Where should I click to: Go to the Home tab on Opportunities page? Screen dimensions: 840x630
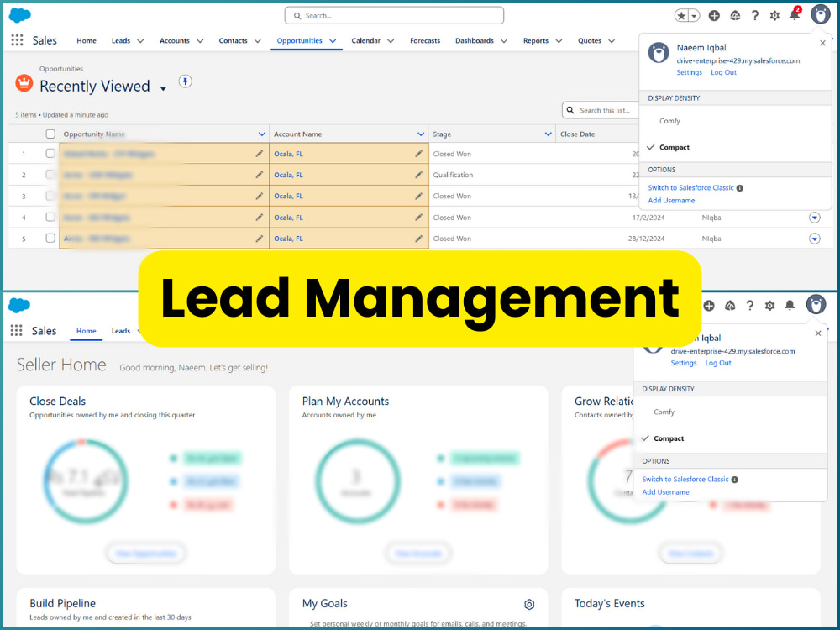[x=87, y=40]
